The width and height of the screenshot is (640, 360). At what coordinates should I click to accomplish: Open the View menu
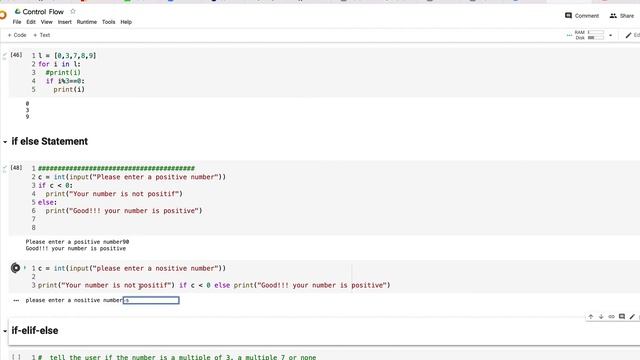pos(47,22)
